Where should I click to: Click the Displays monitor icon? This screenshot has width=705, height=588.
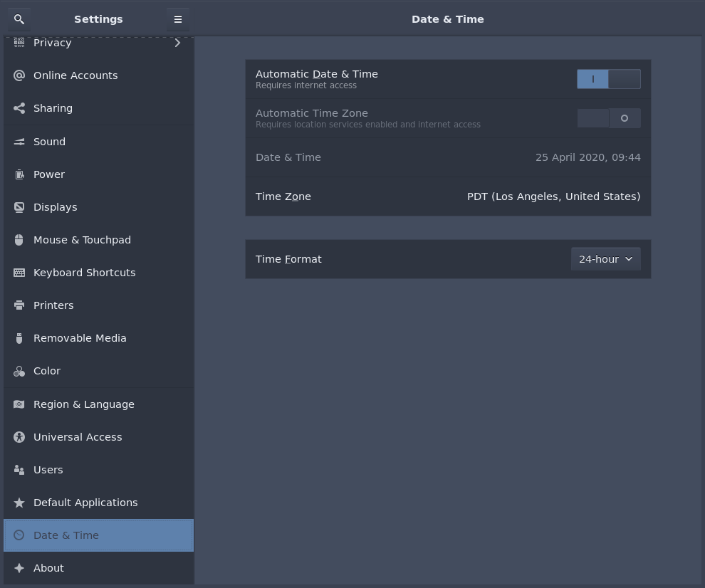point(19,207)
